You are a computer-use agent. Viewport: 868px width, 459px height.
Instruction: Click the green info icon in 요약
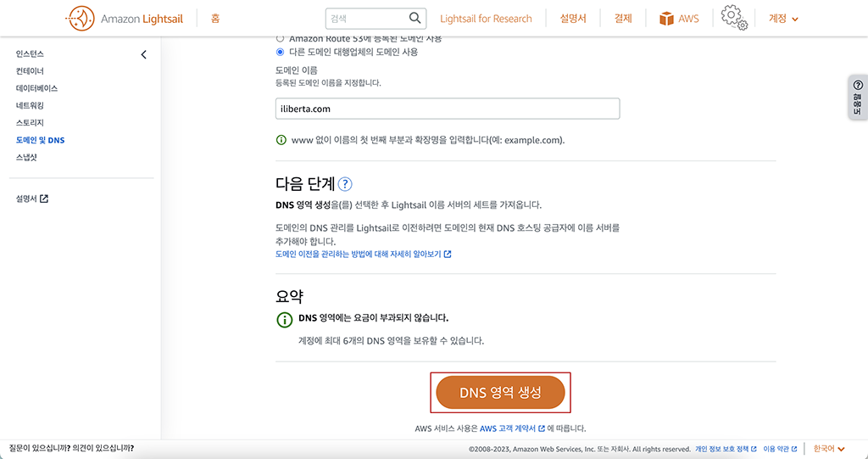[285, 320]
